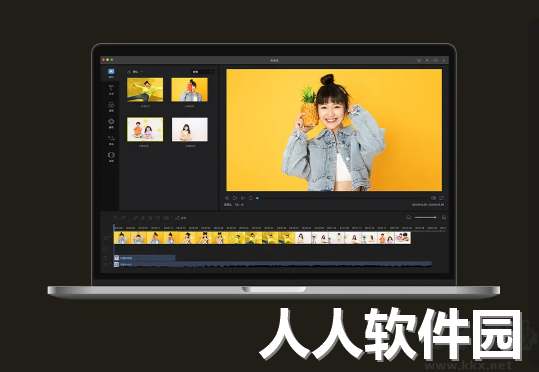Click the pencil edit tool in timeline toolbar
539x372 pixels.
(135, 218)
